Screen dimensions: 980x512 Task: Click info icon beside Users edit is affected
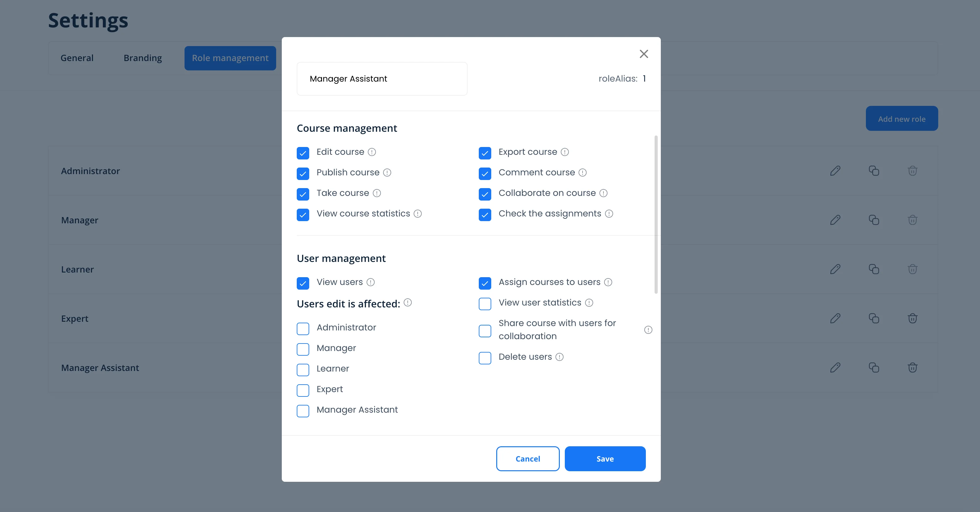pyautogui.click(x=407, y=303)
